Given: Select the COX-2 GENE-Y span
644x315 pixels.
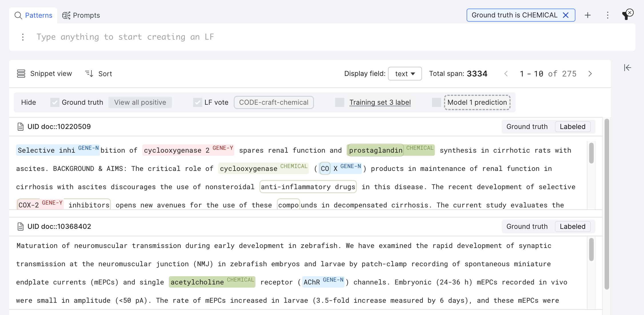Looking at the screenshot, I should [x=40, y=205].
